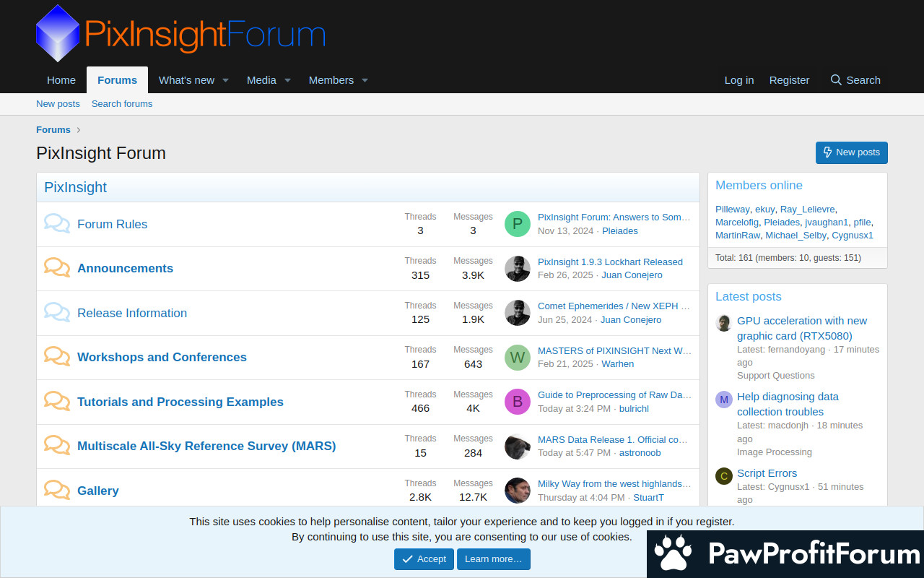This screenshot has height=578, width=924.
Task: Click the Register link
Action: [789, 80]
